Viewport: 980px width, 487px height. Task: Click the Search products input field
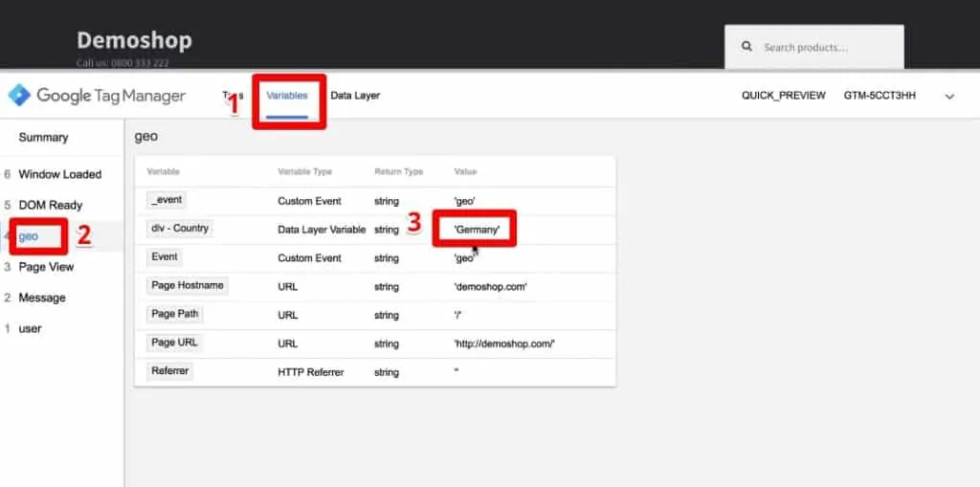[x=813, y=47]
